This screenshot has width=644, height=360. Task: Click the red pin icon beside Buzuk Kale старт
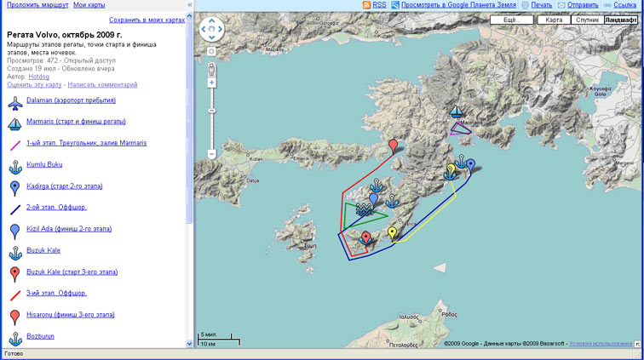point(14,274)
